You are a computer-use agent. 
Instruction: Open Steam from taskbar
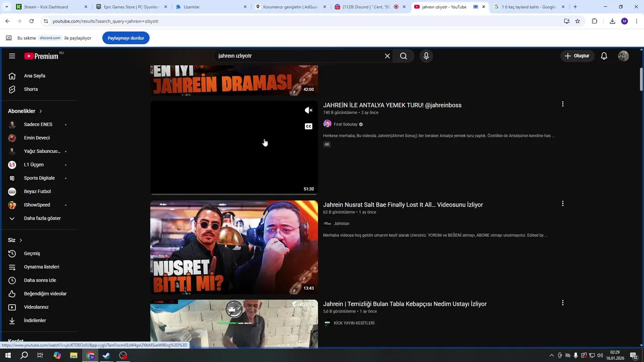click(107, 355)
